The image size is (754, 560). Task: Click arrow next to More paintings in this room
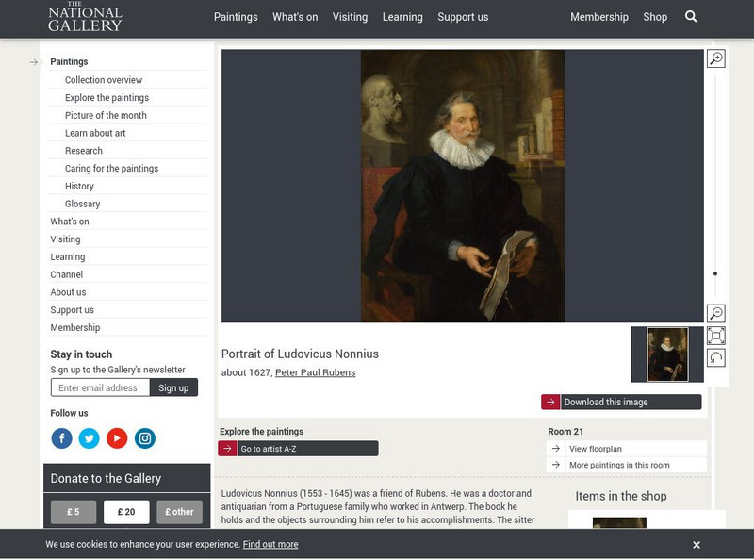[x=556, y=465]
